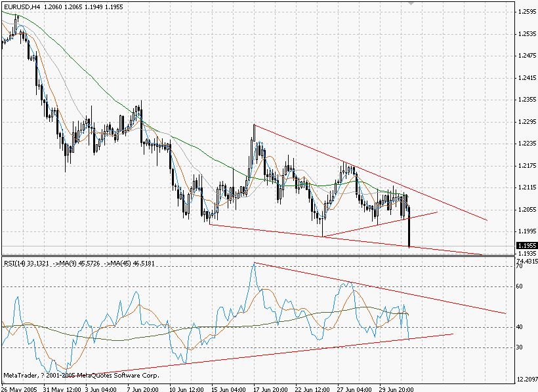Click the separator between chart and RSI panes
This screenshot has width=538, height=392.
tap(262, 255)
